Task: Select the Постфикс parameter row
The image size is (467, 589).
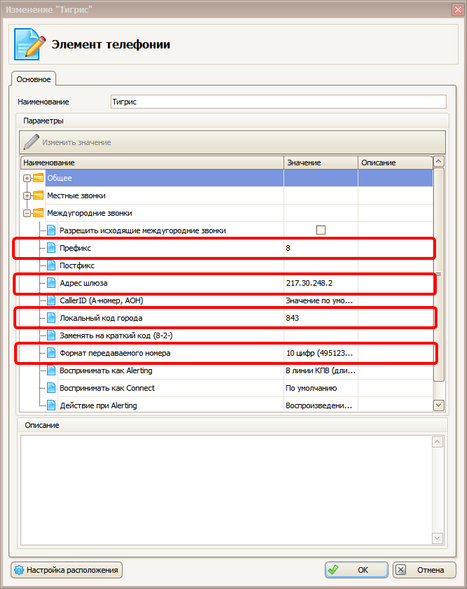Action: pos(227,265)
